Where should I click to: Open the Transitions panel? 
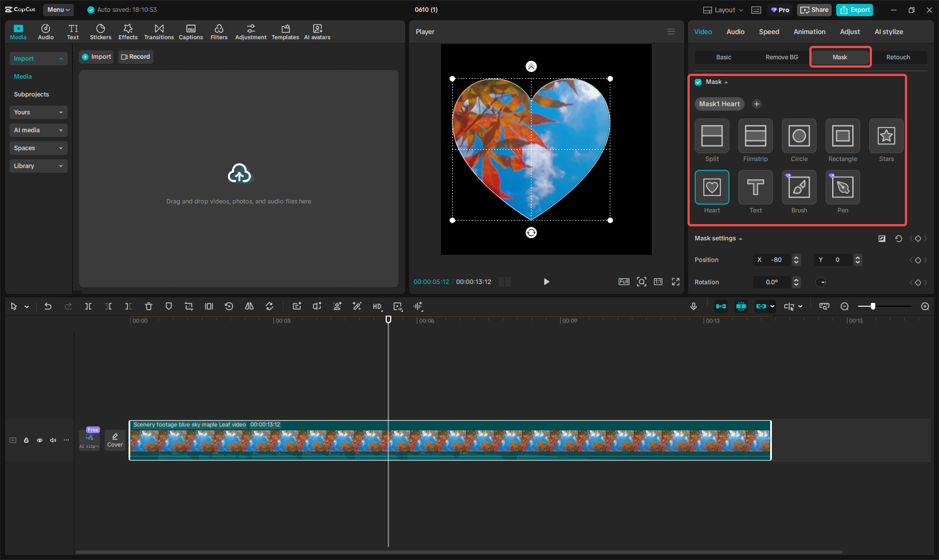(x=159, y=32)
